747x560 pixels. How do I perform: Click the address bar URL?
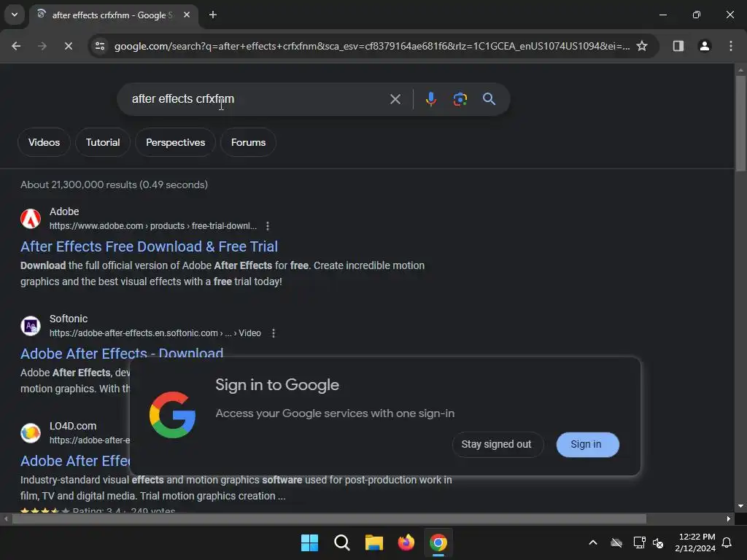372,46
